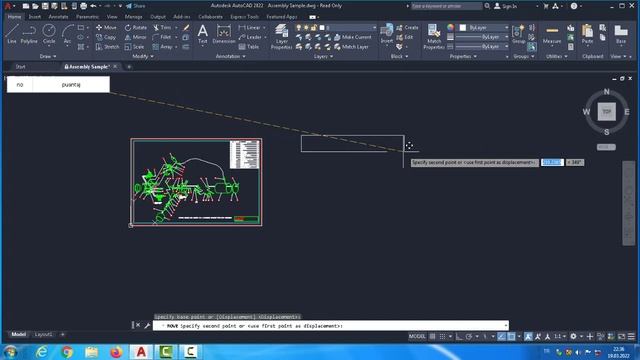Activate the Mirror command
640x360 pixels.
136,37
